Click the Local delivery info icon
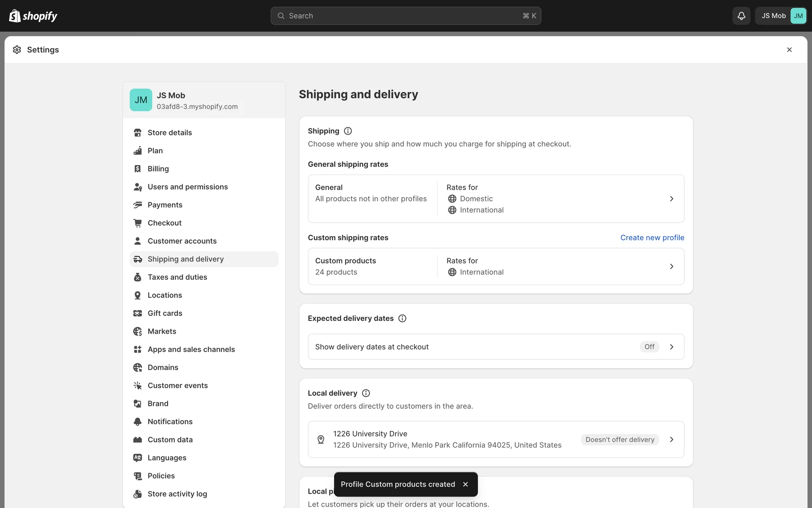Screen dimensions: 812x508 coord(366,393)
